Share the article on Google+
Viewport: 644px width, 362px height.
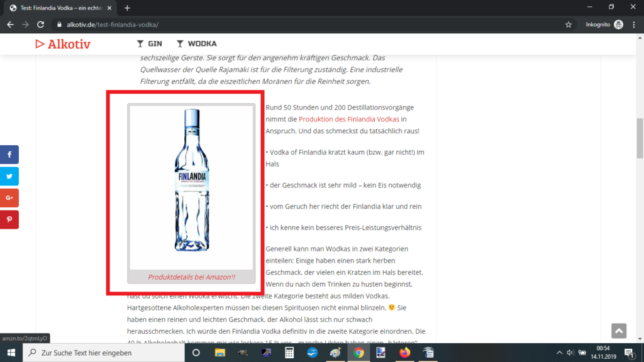9,198
